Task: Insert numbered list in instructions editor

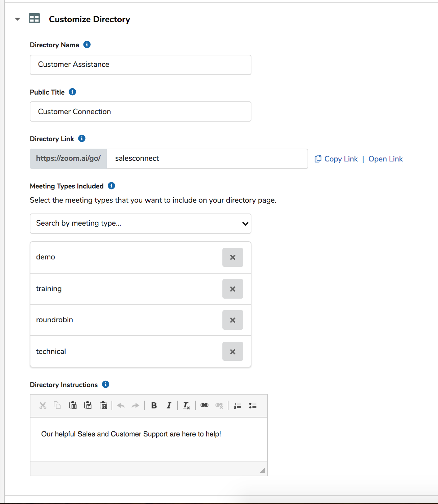Action: coord(238,405)
